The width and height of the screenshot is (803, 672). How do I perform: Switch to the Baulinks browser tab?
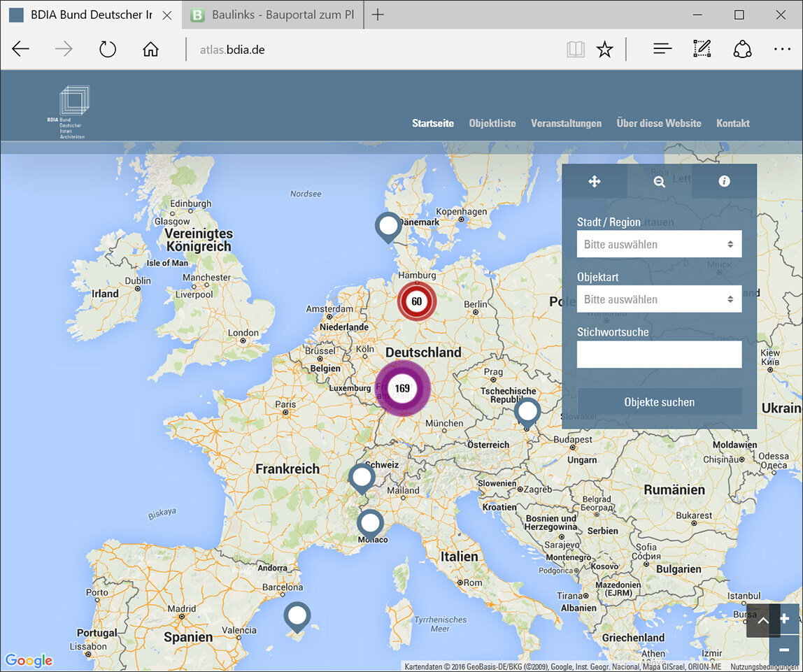(273, 15)
